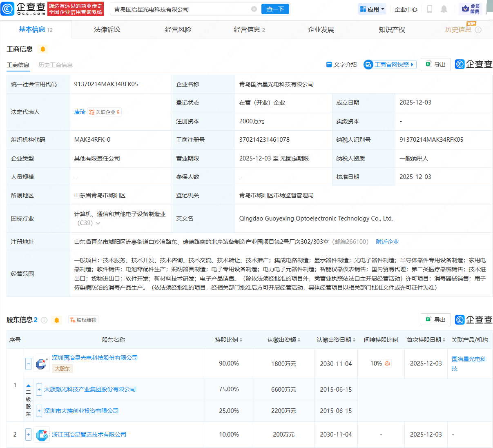Open notifications bell in top bar
493x448 pixels.
pyautogui.click(x=444, y=9)
